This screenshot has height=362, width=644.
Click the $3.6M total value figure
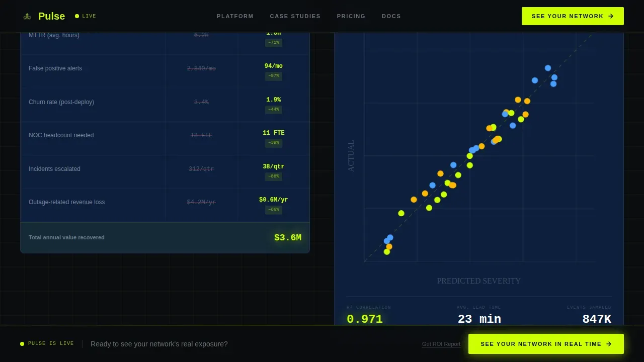288,237
